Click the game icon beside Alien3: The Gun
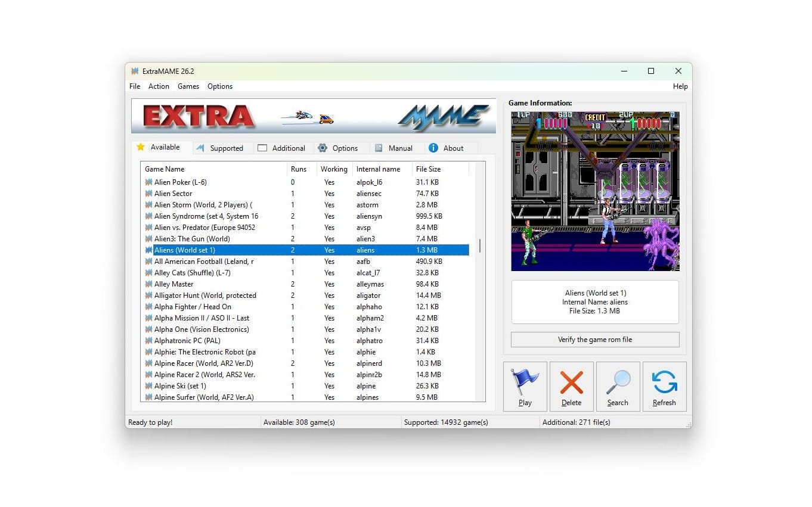The height and width of the screenshot is (507, 812). pos(149,239)
